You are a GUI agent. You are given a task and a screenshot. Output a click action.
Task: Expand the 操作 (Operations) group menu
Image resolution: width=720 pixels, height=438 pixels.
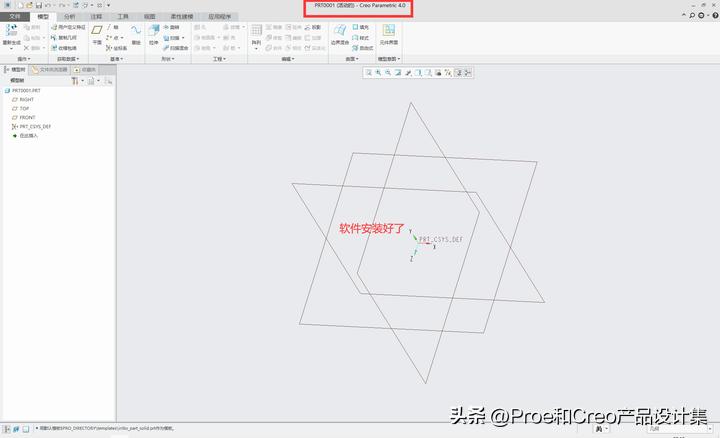pyautogui.click(x=23, y=59)
